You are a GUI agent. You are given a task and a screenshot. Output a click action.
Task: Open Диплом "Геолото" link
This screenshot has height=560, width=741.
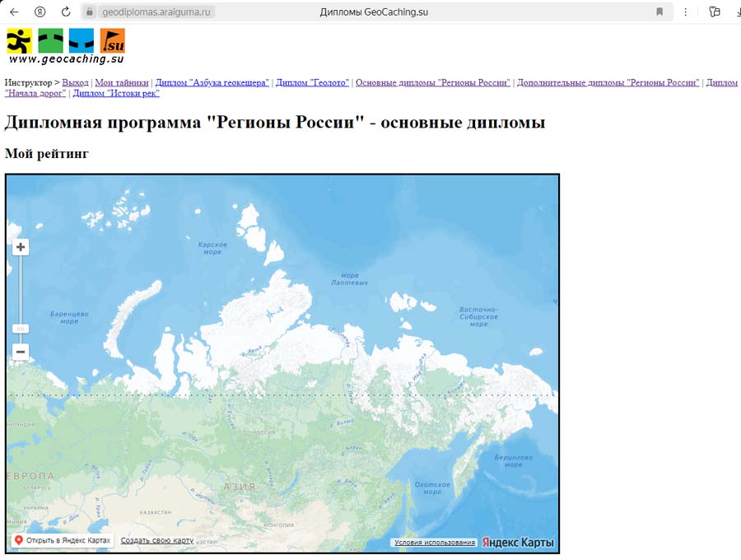pyautogui.click(x=313, y=82)
